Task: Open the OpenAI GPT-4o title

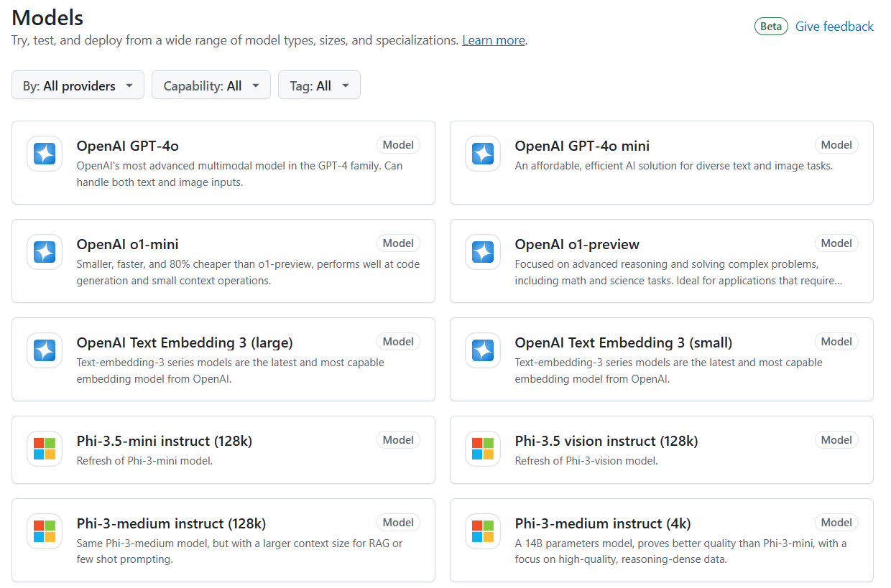Action: (128, 146)
